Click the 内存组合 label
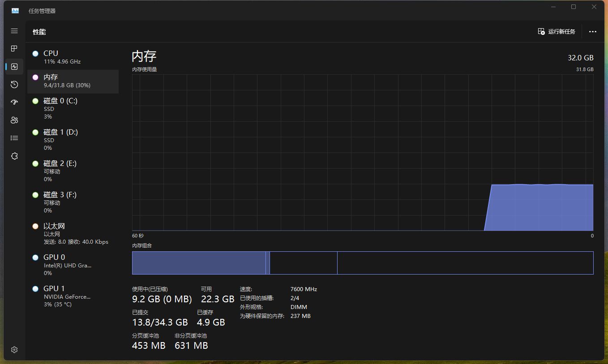608x364 pixels. [142, 245]
